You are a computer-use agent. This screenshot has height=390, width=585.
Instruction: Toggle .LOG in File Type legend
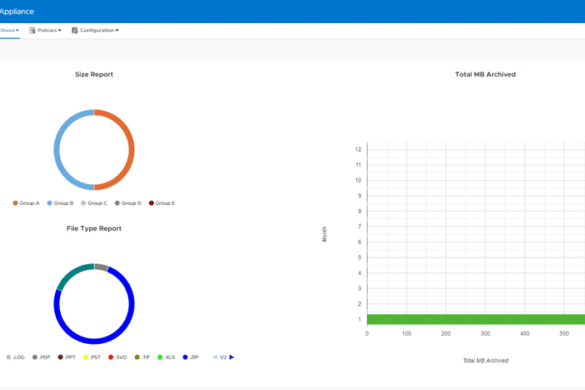(15, 357)
